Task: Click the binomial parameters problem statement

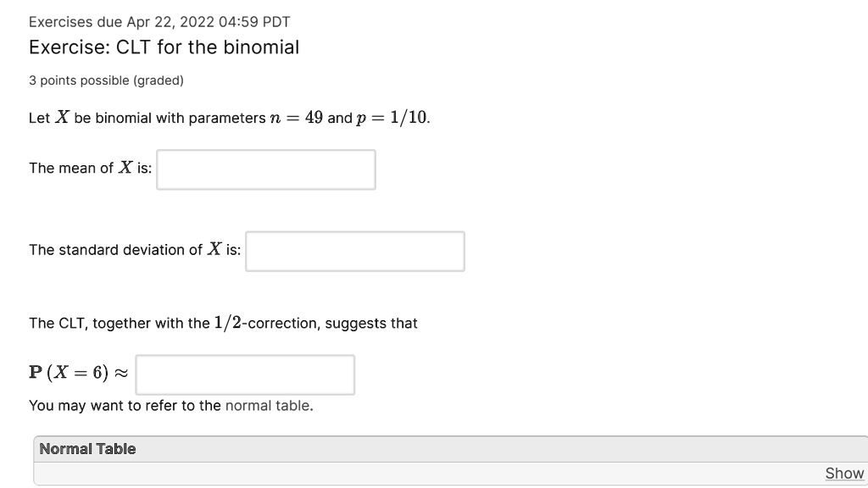Action: point(229,118)
